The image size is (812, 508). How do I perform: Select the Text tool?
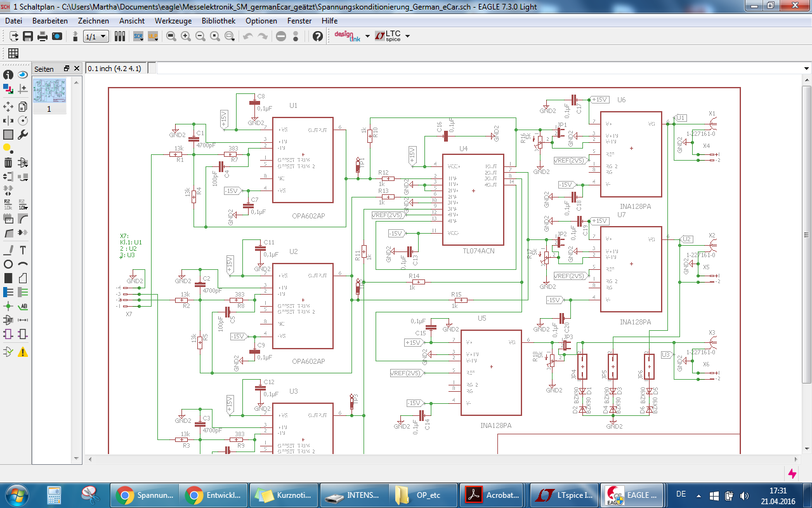23,250
